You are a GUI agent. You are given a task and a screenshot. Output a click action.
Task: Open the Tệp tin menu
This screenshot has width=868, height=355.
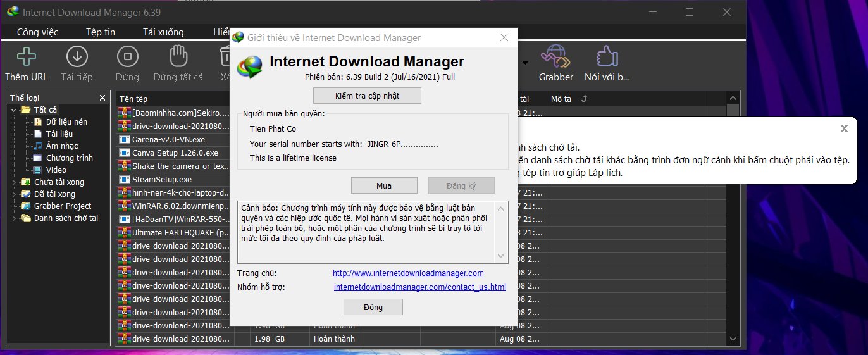click(101, 32)
